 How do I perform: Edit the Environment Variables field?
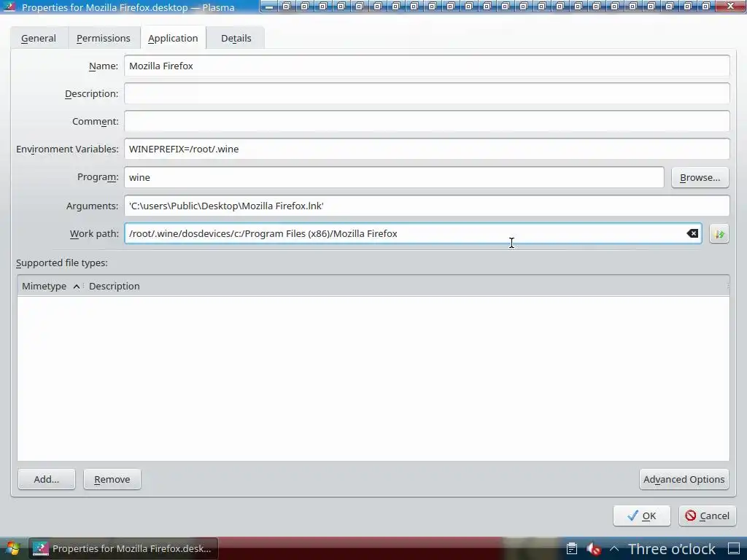426,149
